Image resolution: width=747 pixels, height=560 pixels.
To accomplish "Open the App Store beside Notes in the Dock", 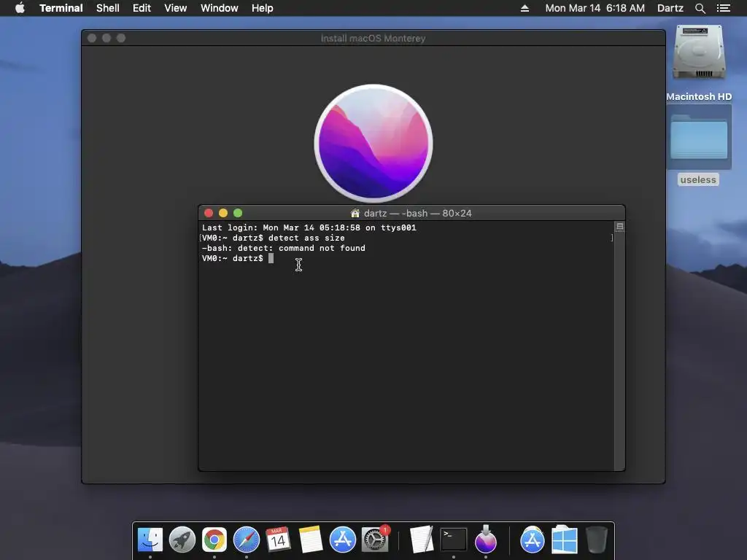I will click(x=343, y=540).
